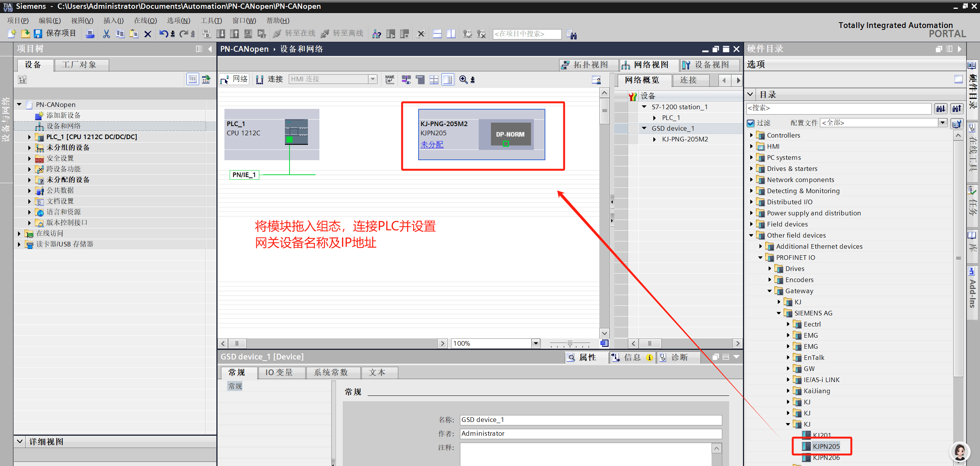Click the 未分配 link on KJ-PNG-205M2
The width and height of the screenshot is (980, 466).
(x=432, y=144)
